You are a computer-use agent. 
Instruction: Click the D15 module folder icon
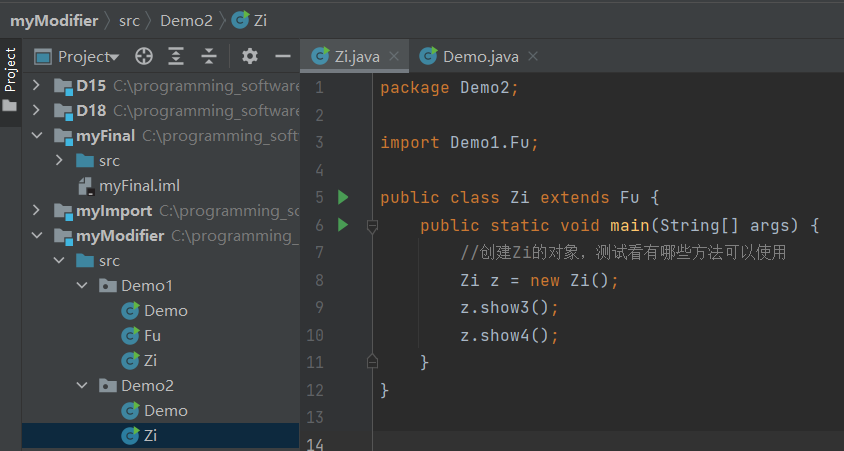[63, 86]
